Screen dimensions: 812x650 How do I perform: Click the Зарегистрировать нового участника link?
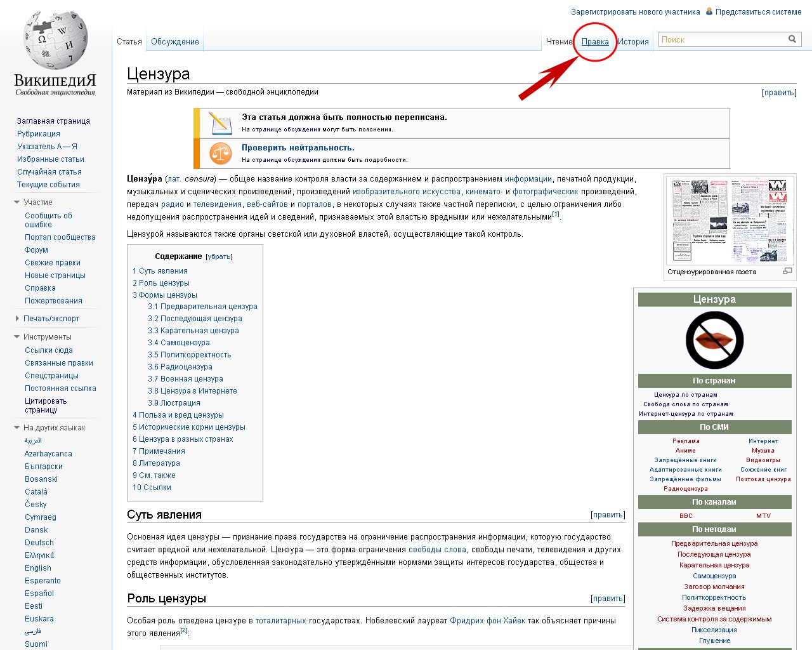coord(635,12)
